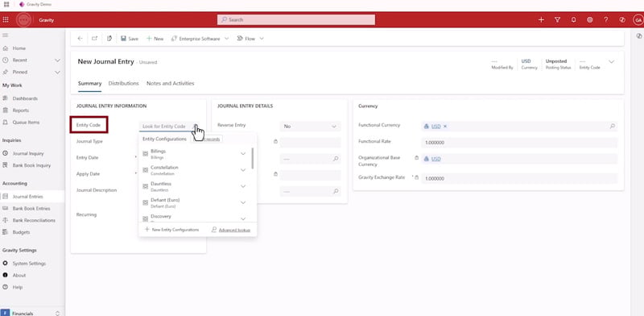The width and height of the screenshot is (644, 316).
Task: Click the search box in header
Action: pyautogui.click(x=295, y=19)
